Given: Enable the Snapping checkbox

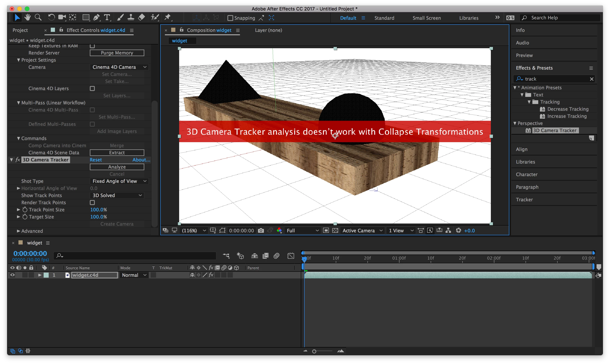Looking at the screenshot, I should tap(230, 18).
